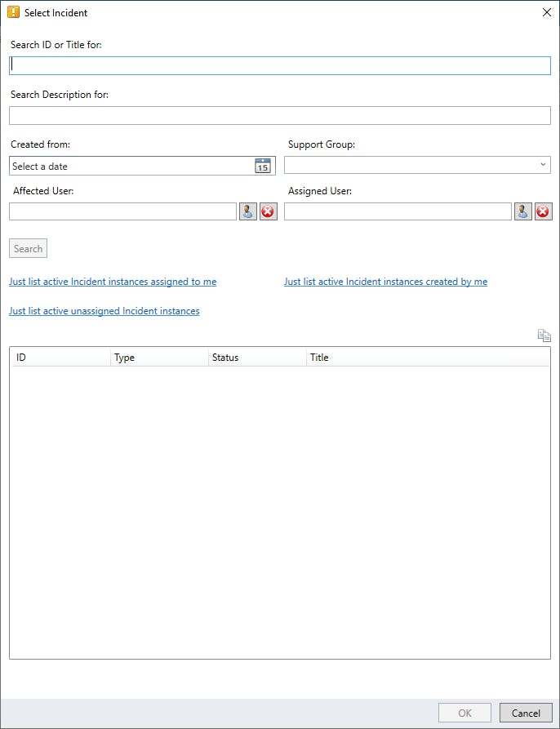Sort results by Title column
The width and height of the screenshot is (560, 729).
pyautogui.click(x=428, y=357)
